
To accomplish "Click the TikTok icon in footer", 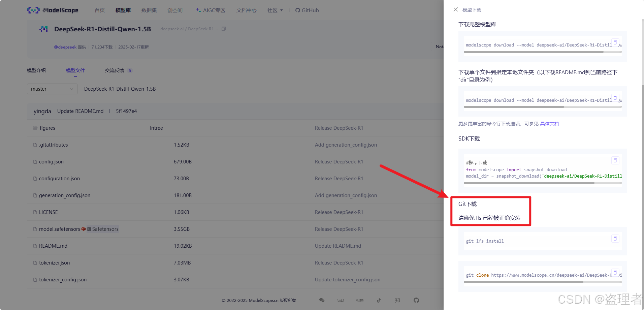I will point(379,300).
